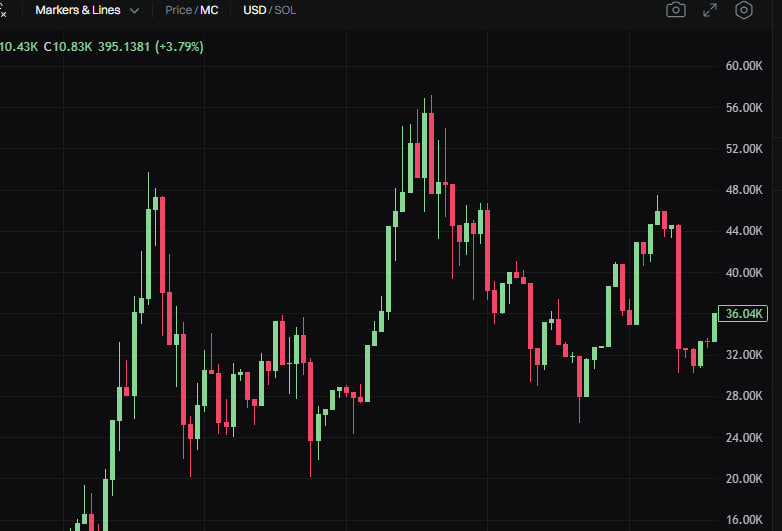Click the 60.00K price axis label

coord(744,66)
